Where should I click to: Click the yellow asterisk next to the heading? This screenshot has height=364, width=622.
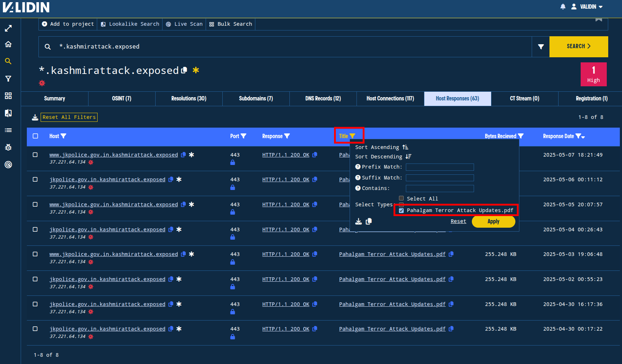coord(196,70)
